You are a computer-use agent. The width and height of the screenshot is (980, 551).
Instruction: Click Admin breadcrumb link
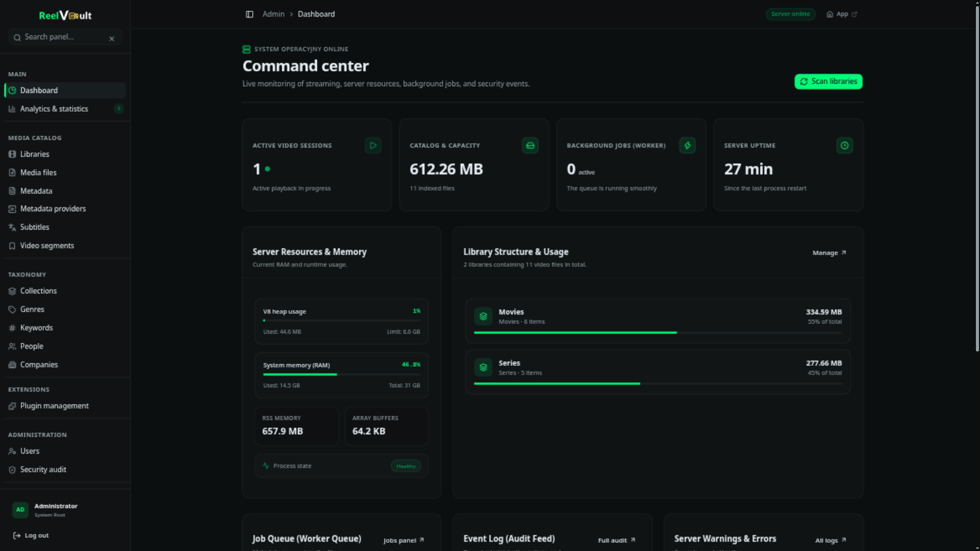[274, 14]
